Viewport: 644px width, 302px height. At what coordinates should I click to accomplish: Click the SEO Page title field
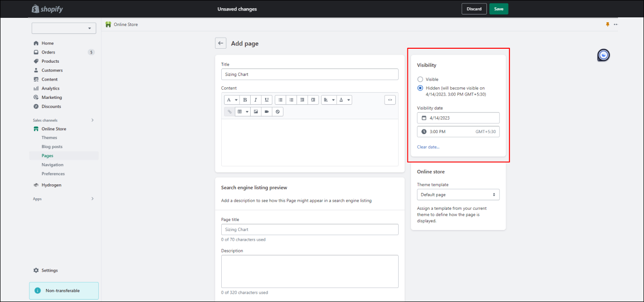tap(309, 230)
